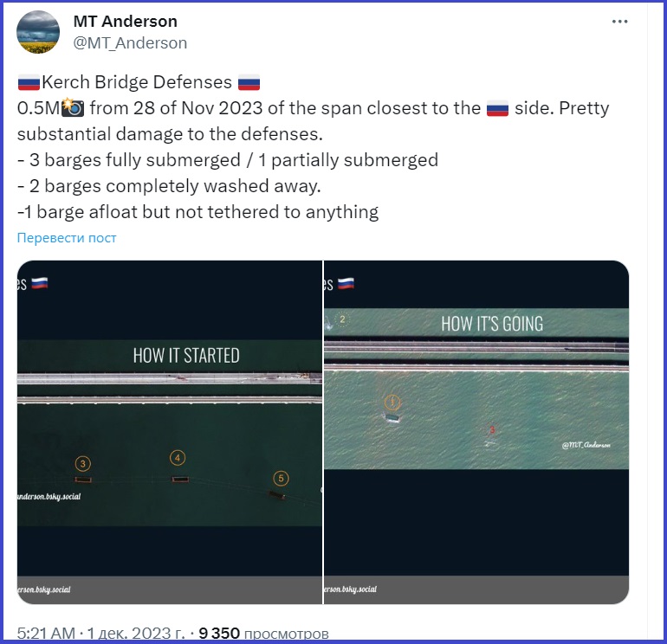667x644 pixels.
Task: Click the Перевести пост translate link
Action: (67, 238)
